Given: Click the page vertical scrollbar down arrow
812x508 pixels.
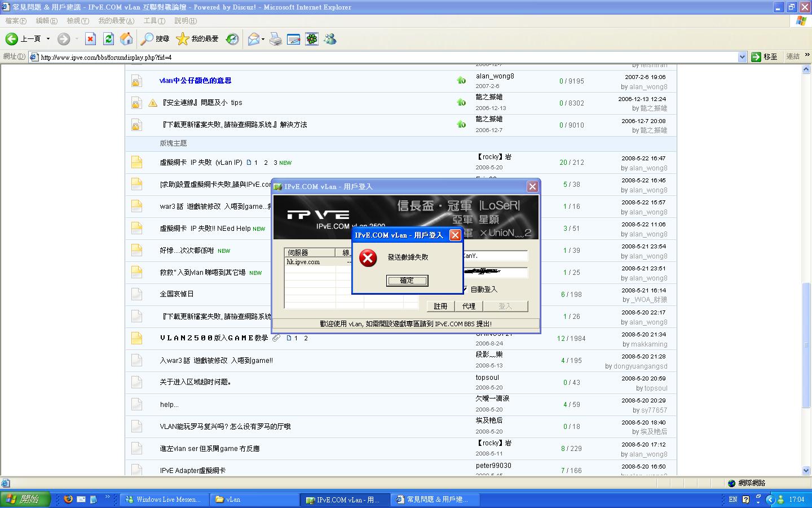Looking at the screenshot, I should click(806, 470).
